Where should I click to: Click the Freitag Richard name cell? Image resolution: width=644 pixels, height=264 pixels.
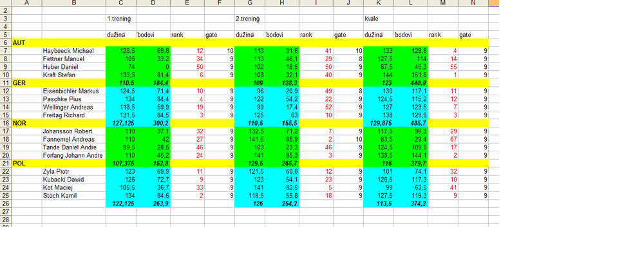click(73, 115)
